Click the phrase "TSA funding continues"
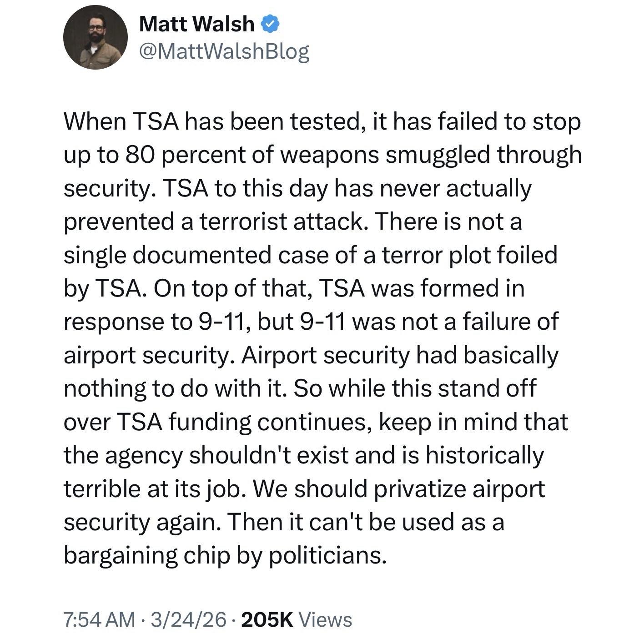Image resolution: width=644 pixels, height=644 pixels. (x=247, y=422)
